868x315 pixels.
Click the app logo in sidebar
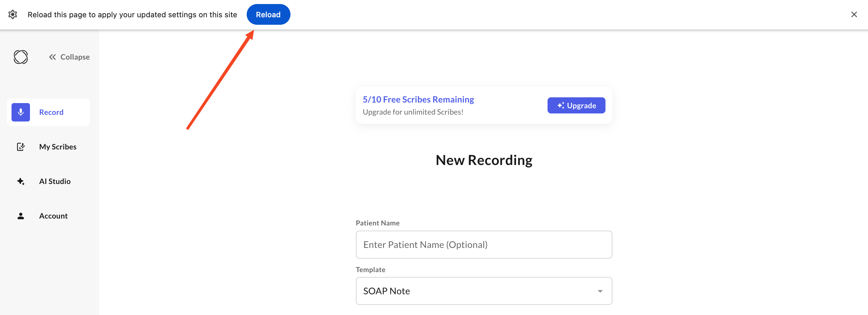(x=20, y=57)
